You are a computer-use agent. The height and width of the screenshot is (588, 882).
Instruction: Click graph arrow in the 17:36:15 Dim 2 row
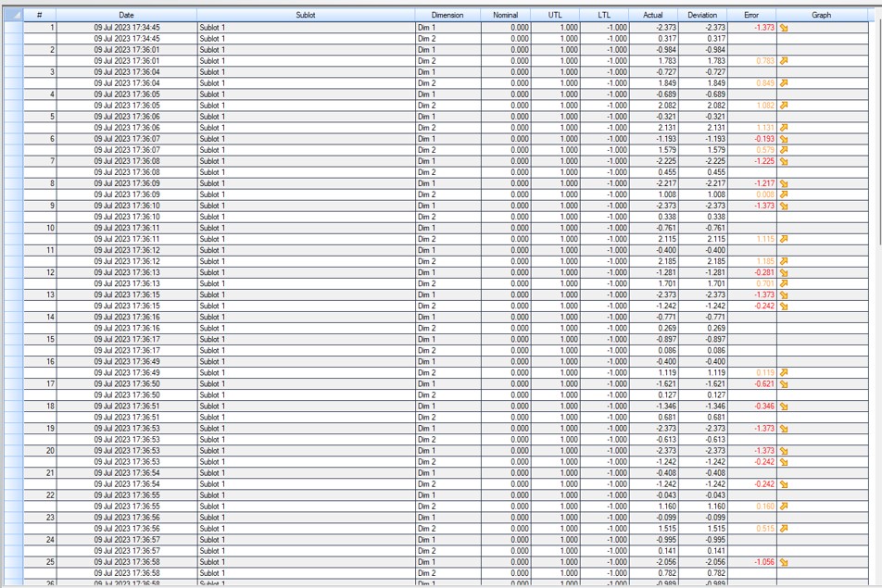(784, 306)
